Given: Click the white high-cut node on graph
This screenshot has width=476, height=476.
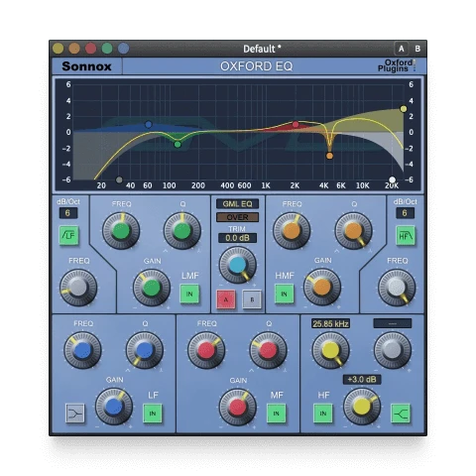Looking at the screenshot, I should click(392, 179).
